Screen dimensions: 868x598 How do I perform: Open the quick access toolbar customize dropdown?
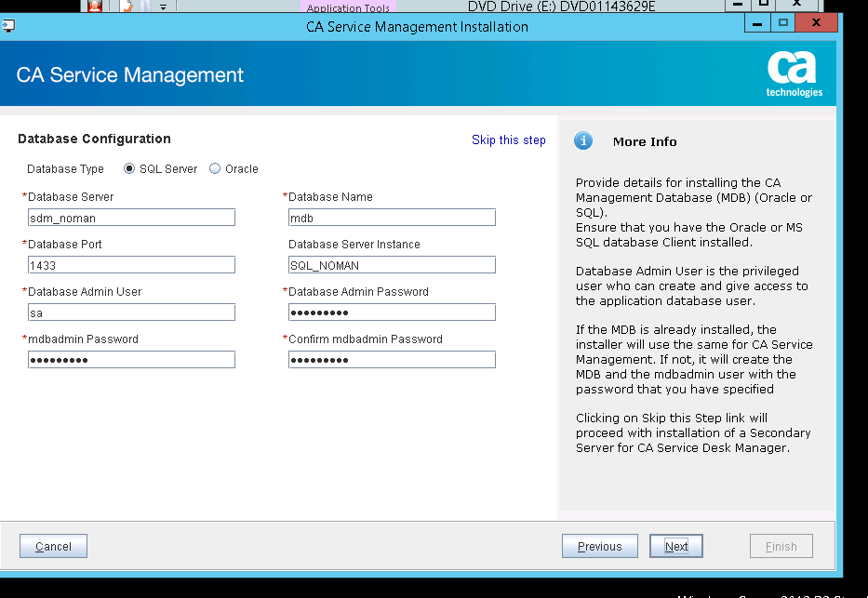(163, 7)
